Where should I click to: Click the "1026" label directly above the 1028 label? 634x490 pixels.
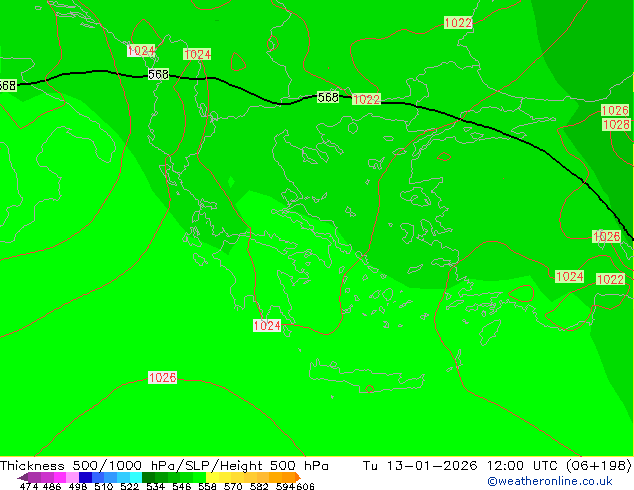click(615, 110)
